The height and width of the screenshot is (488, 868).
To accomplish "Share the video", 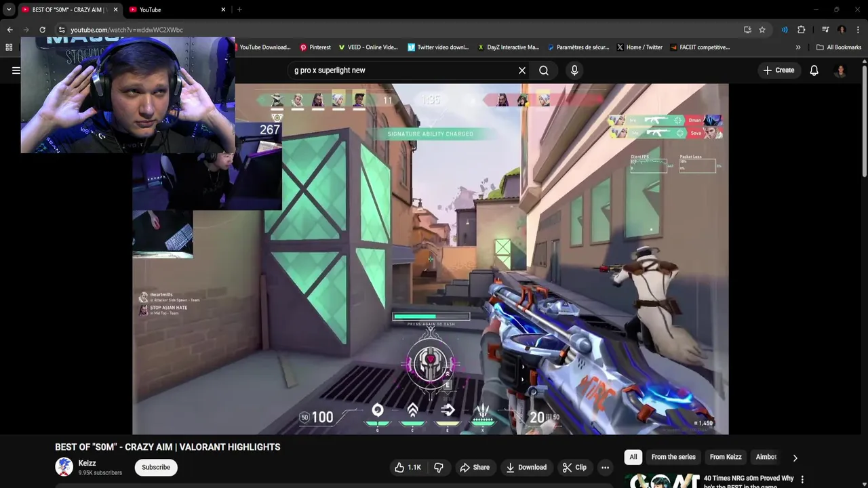I will 475,467.
